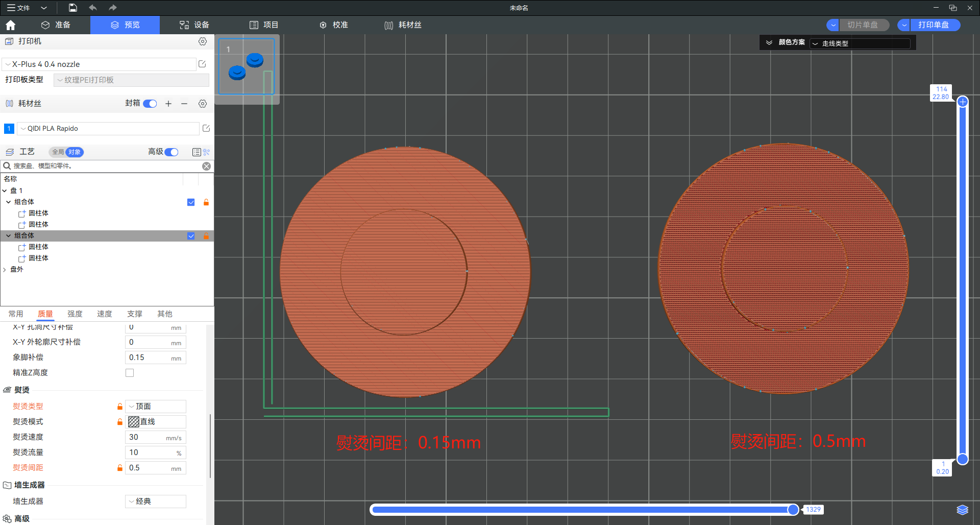Click the horizontal move slider handle
The image size is (980, 525).
coord(793,509)
